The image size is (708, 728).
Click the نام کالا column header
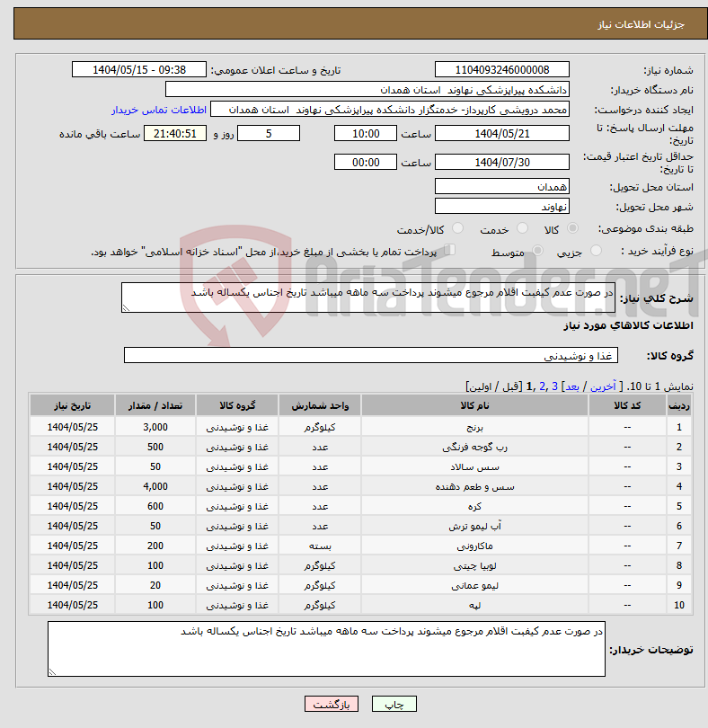[x=474, y=405]
